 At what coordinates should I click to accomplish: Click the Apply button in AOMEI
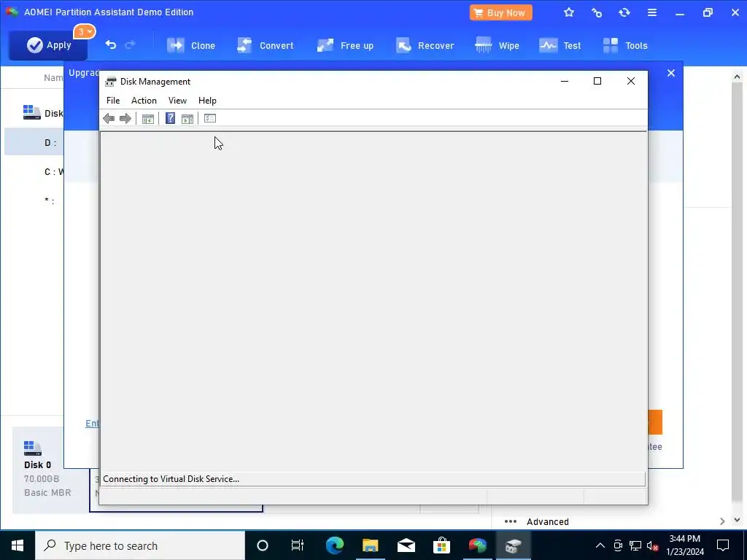[x=48, y=45]
